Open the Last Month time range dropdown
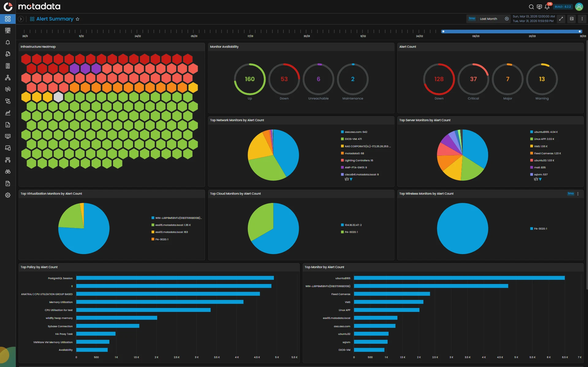The width and height of the screenshot is (588, 367). click(488, 19)
